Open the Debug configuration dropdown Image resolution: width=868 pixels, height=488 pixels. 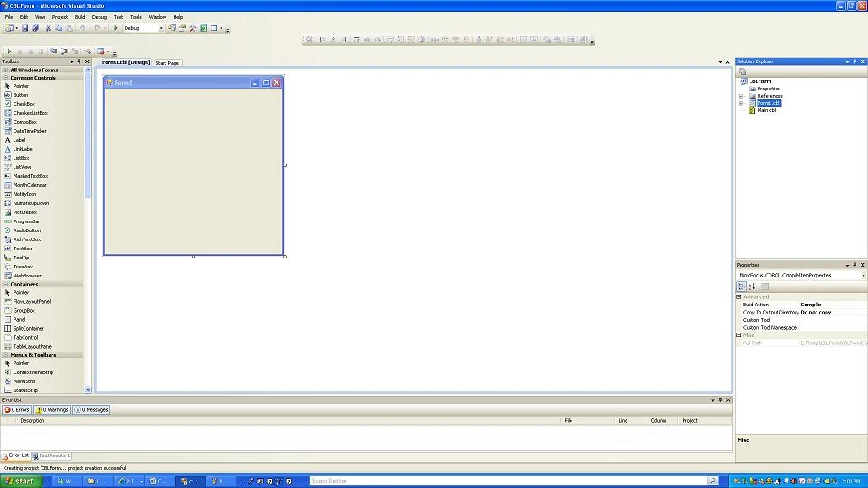161,28
